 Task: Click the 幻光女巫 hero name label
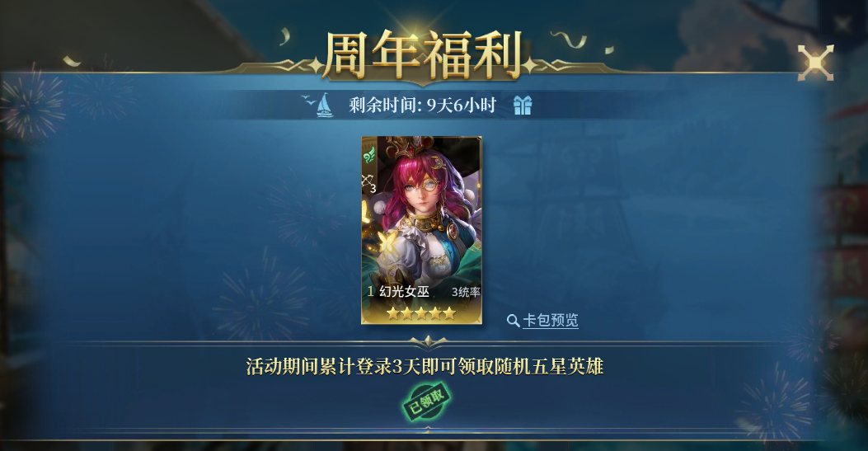404,292
